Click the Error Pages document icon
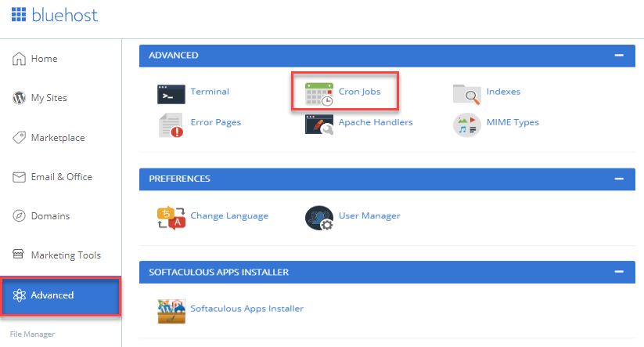Screen dimensions: 644x347 click(171, 125)
